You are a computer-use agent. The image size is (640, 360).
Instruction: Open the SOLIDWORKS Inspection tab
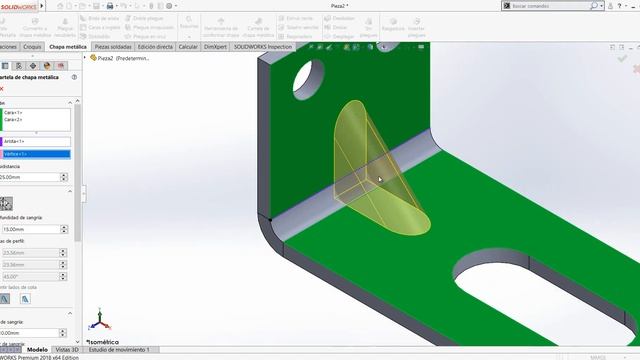pyautogui.click(x=263, y=47)
